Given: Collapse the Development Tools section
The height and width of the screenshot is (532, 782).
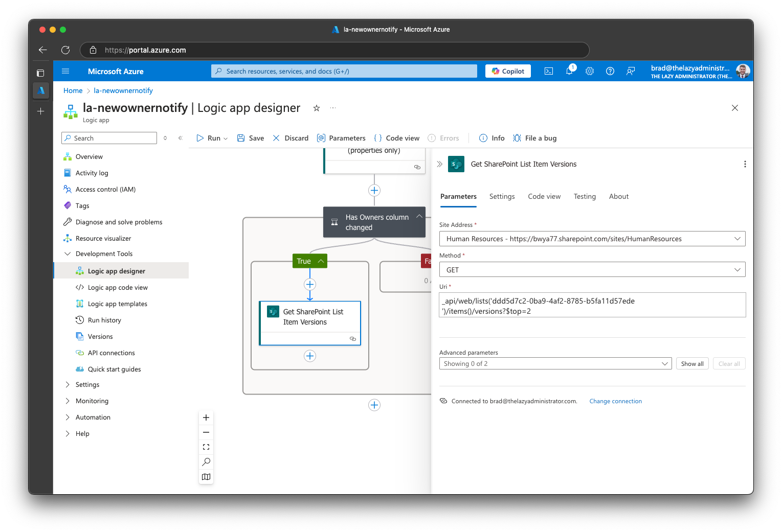Looking at the screenshot, I should pos(67,253).
